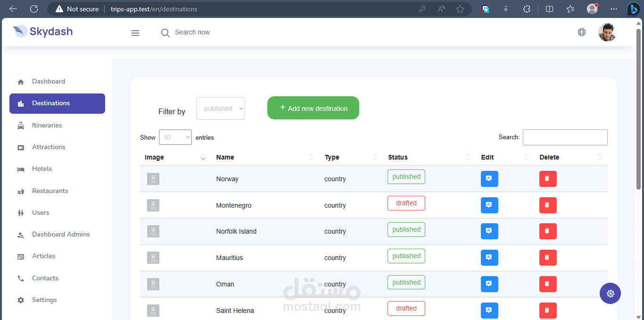Open Contacts sidebar item
Image resolution: width=644 pixels, height=320 pixels.
coord(57,278)
